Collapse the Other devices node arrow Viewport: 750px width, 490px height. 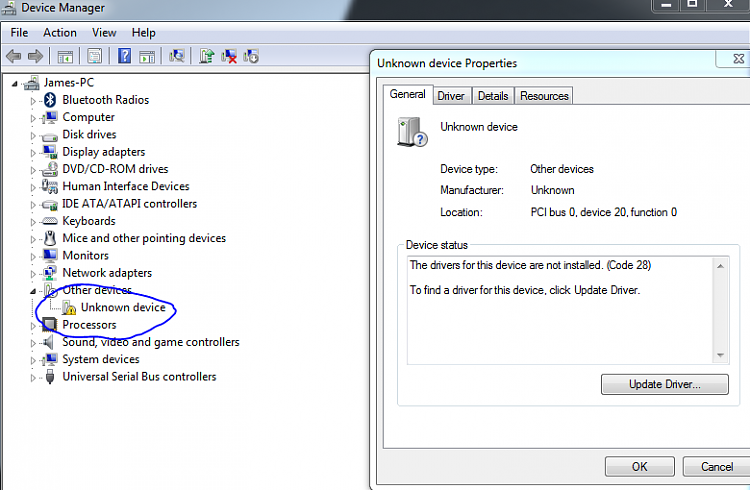33,291
